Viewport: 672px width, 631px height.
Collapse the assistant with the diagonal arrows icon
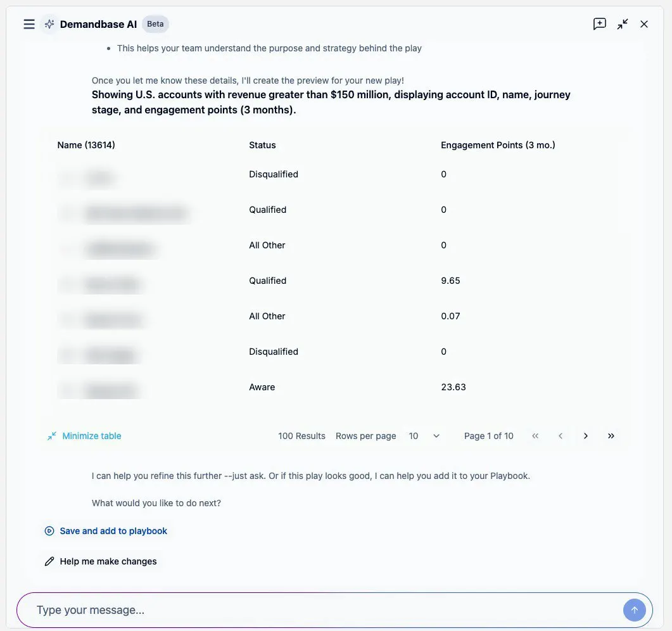(x=622, y=23)
